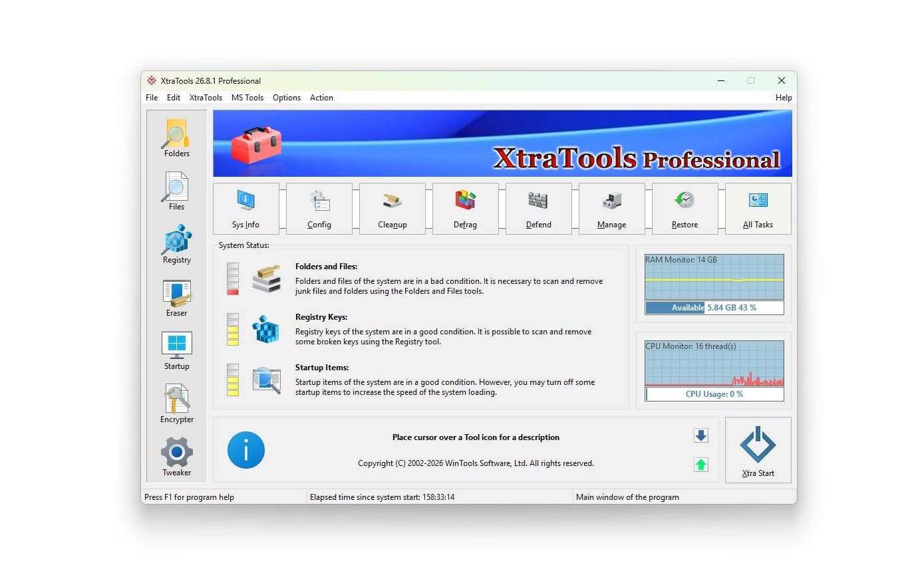Open the Tweaker gear tool
The image size is (924, 577).
(x=176, y=457)
